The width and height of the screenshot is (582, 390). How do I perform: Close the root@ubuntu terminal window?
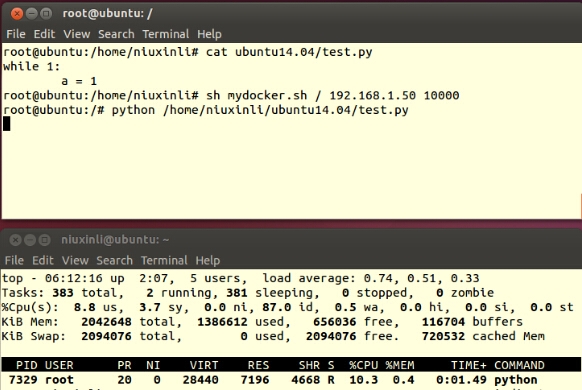click(17, 14)
